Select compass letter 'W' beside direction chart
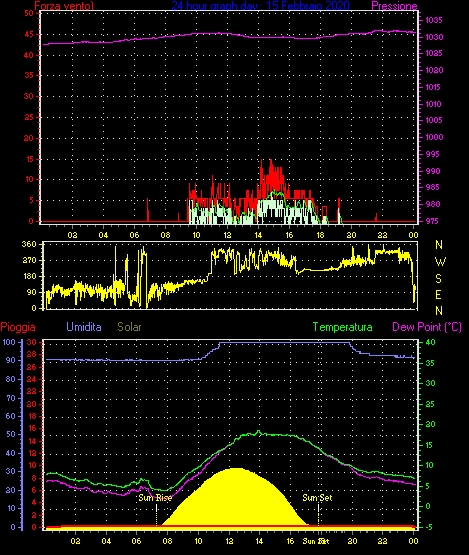 [440, 262]
